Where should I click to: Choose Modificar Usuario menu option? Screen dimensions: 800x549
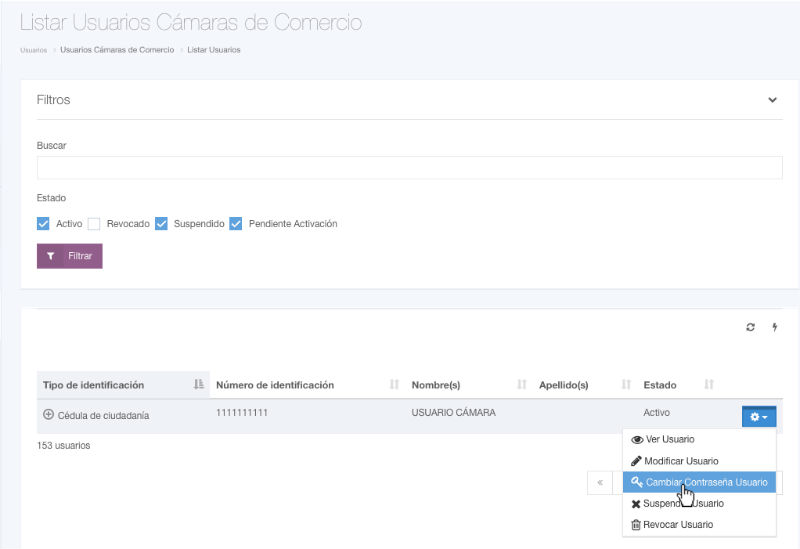pyautogui.click(x=680, y=461)
